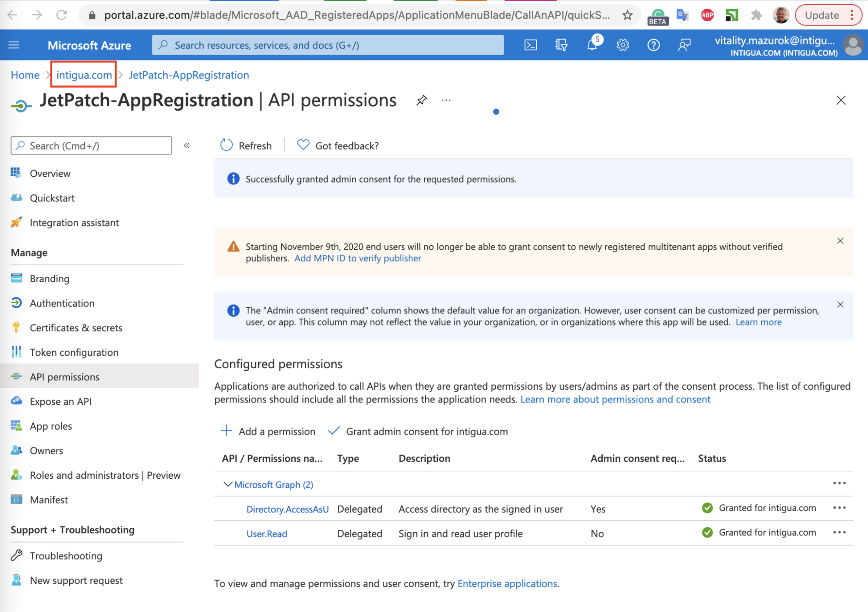Click Add a permission
This screenshot has height=612, width=868.
pos(268,431)
